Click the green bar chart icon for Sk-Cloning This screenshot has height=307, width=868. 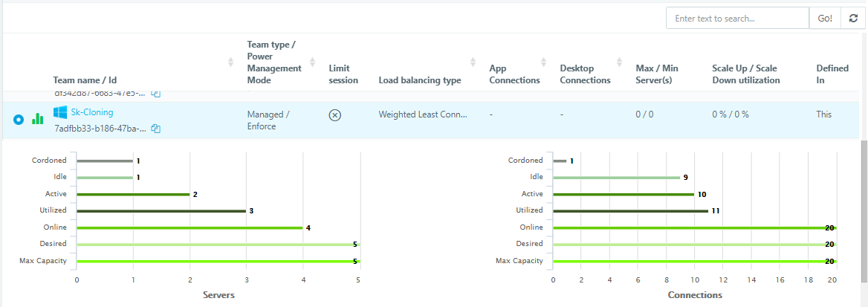point(37,119)
